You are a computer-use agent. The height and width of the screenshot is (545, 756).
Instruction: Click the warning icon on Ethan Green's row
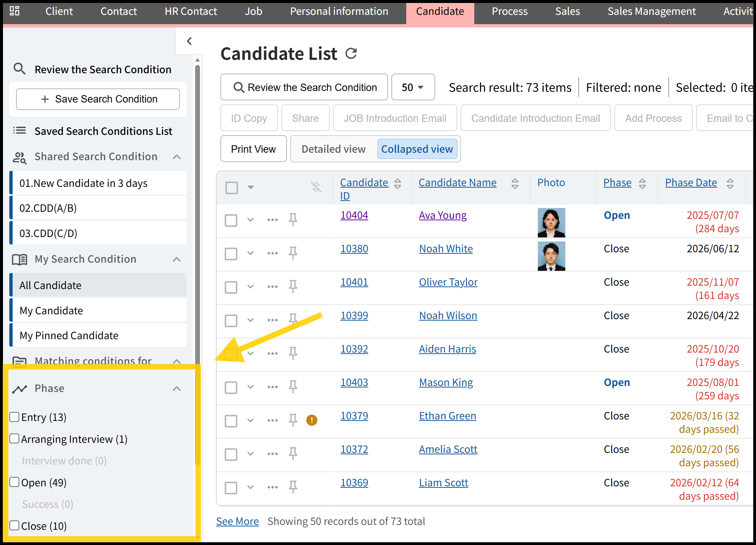(x=311, y=420)
